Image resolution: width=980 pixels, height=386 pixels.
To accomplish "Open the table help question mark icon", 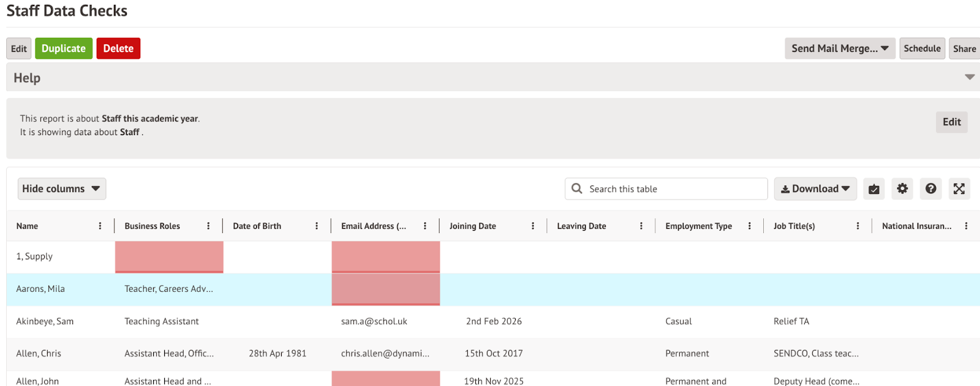I will (x=930, y=189).
